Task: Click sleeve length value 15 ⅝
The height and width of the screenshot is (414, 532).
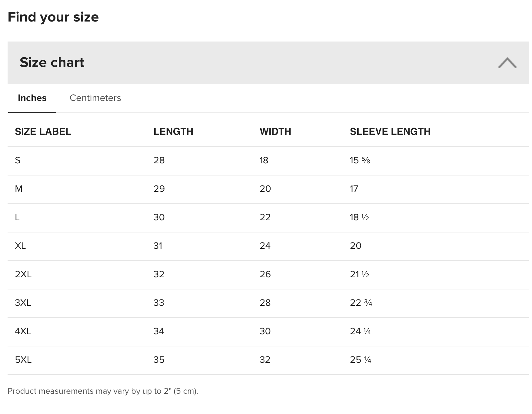Action: coord(360,160)
